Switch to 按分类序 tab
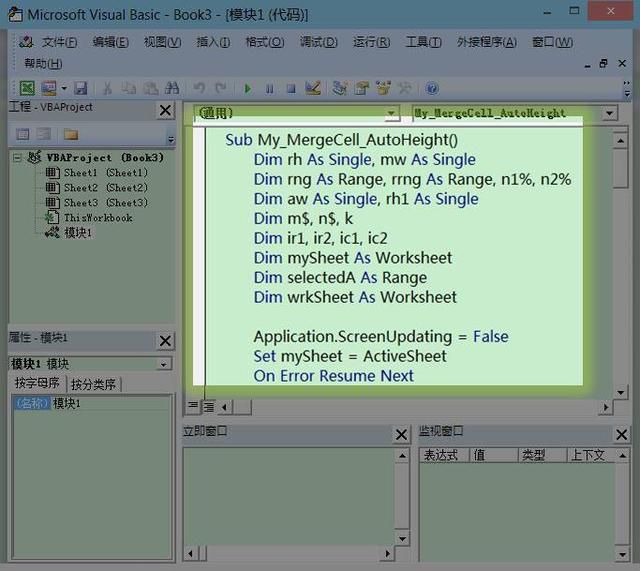This screenshot has width=640, height=571. pos(93,384)
